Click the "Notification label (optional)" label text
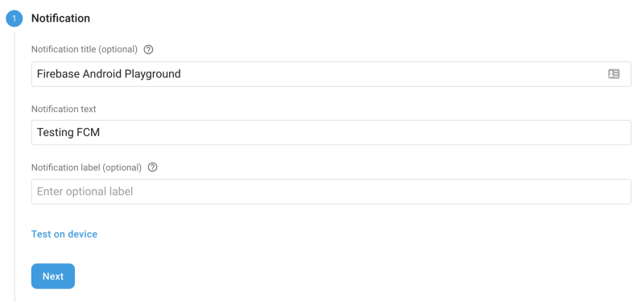The image size is (644, 302). 87,168
